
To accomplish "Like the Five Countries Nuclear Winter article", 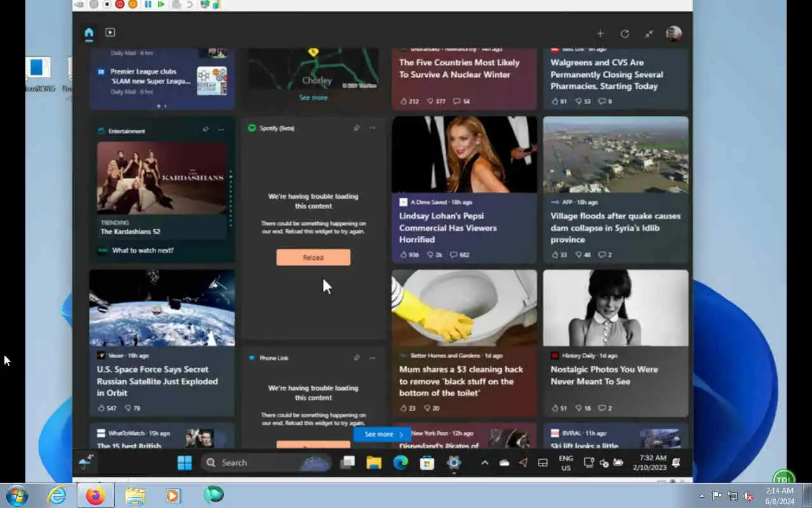I will (x=409, y=101).
